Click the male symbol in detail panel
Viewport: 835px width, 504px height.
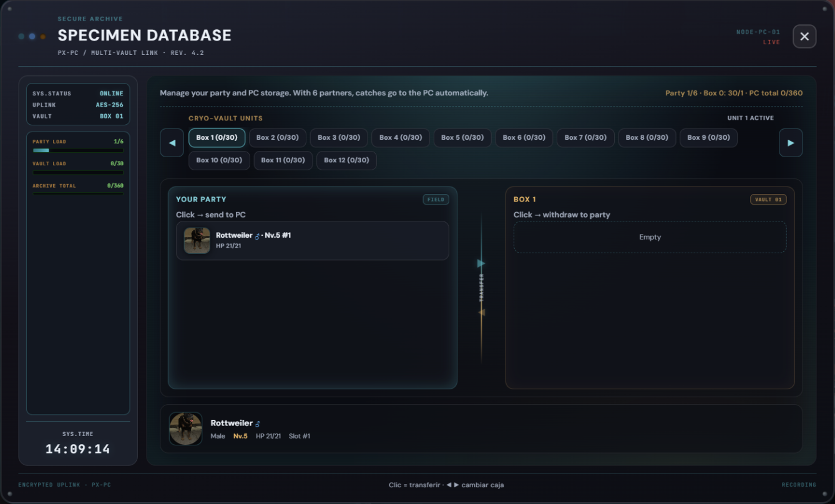click(258, 424)
